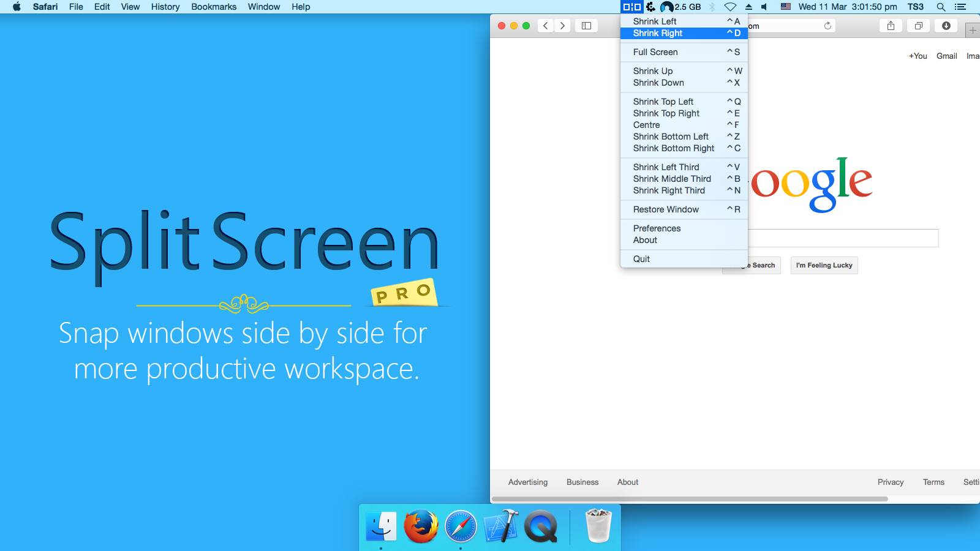This screenshot has height=551, width=980.
Task: Open the History menu
Action: click(165, 7)
